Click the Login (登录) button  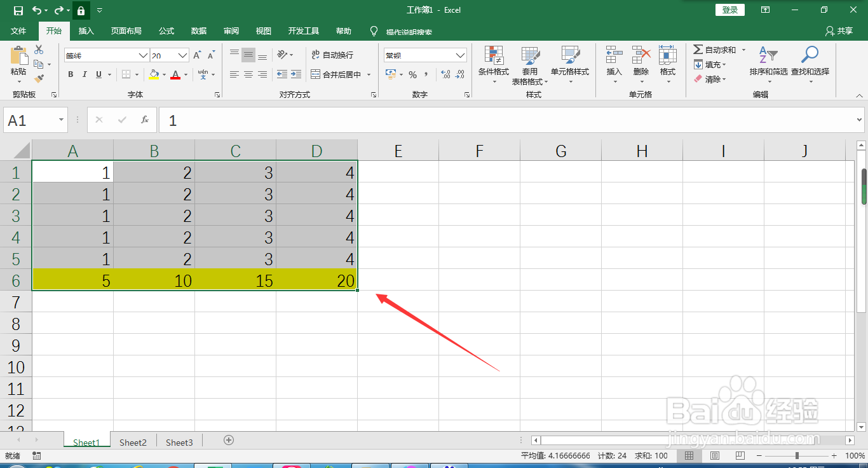(730, 10)
